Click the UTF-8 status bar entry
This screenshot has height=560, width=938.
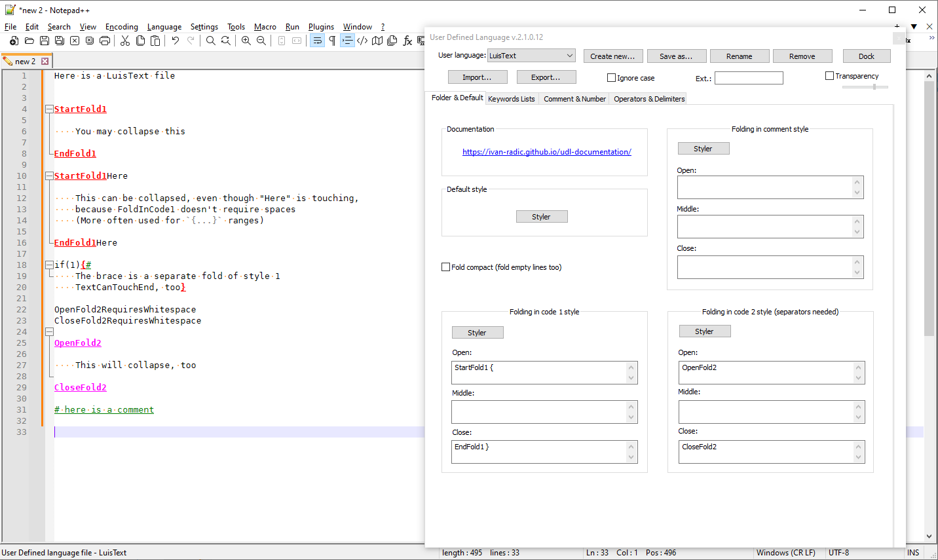point(839,553)
